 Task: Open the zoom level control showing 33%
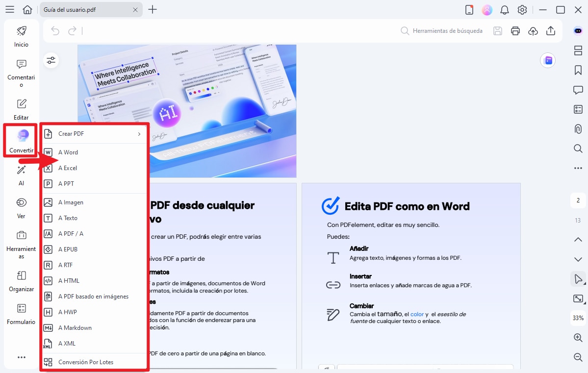[x=578, y=318]
